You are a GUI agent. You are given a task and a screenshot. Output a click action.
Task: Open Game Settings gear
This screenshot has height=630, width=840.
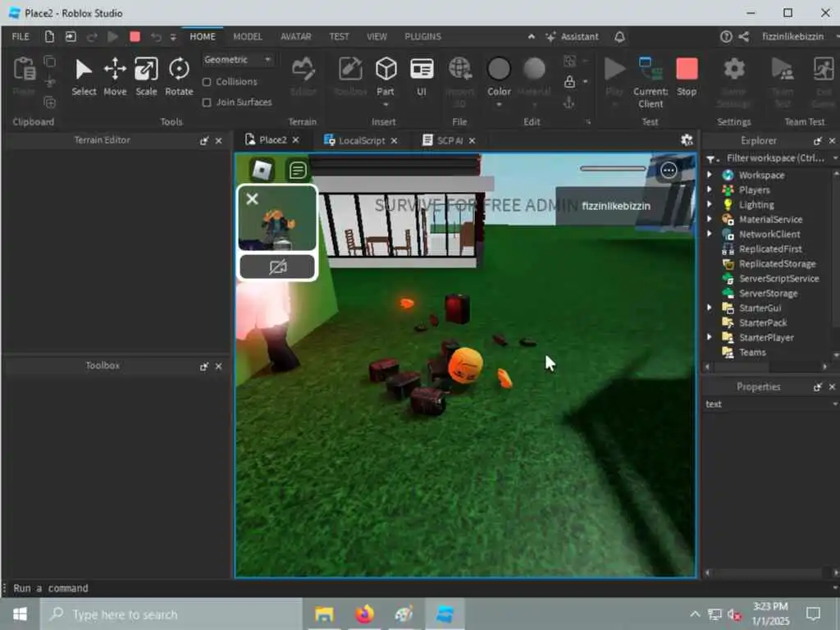coord(734,81)
